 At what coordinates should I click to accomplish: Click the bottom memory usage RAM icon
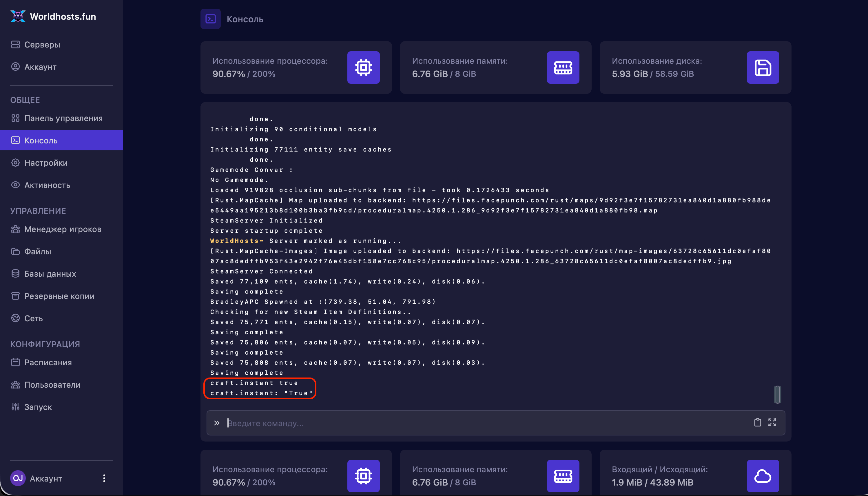click(563, 476)
